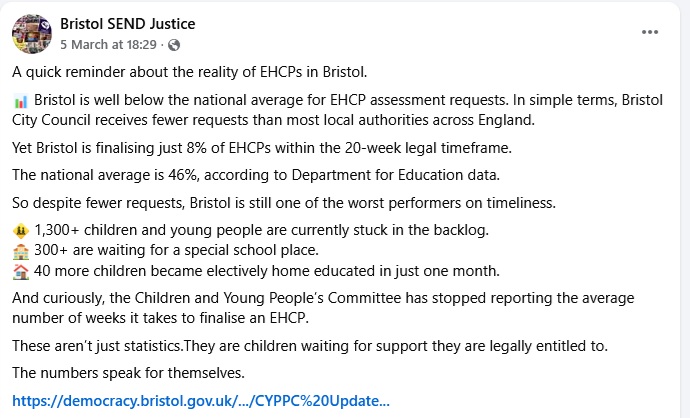
Task: Click the children crossing sign emoji
Action: click(21, 231)
